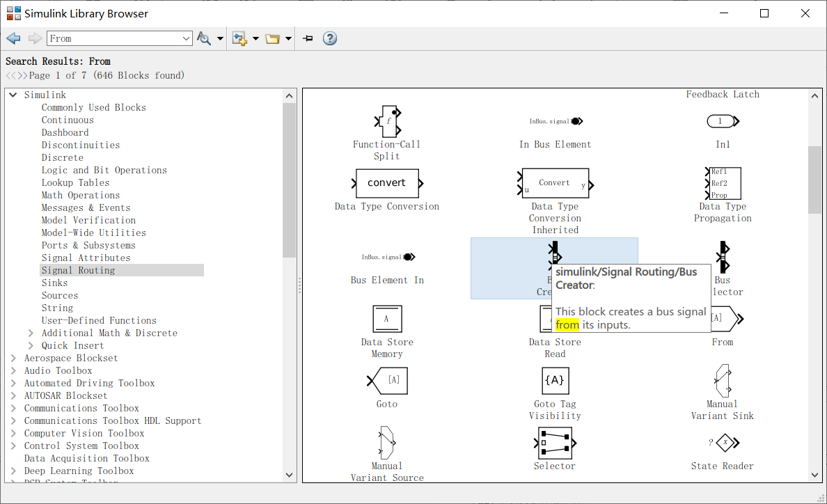Expand the Aerospace Blockset library
This screenshot has height=504, width=827.
[x=13, y=359]
